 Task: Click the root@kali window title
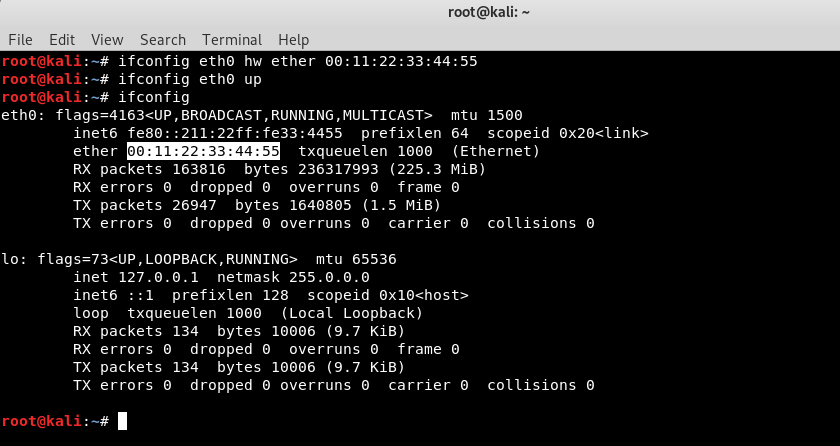(489, 12)
